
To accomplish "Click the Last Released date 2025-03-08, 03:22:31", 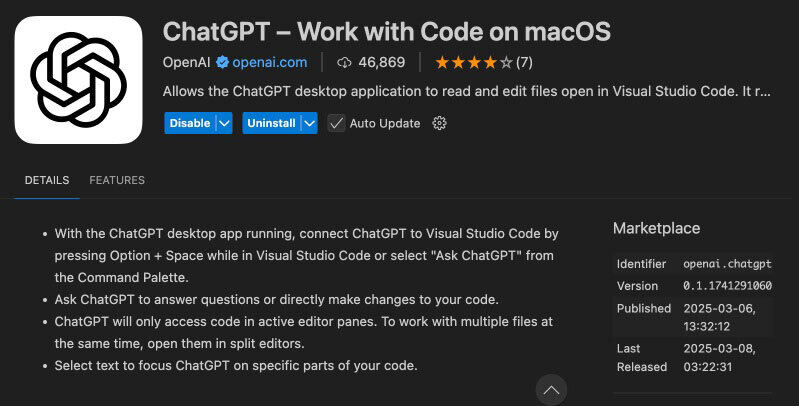I will pyautogui.click(x=720, y=358).
